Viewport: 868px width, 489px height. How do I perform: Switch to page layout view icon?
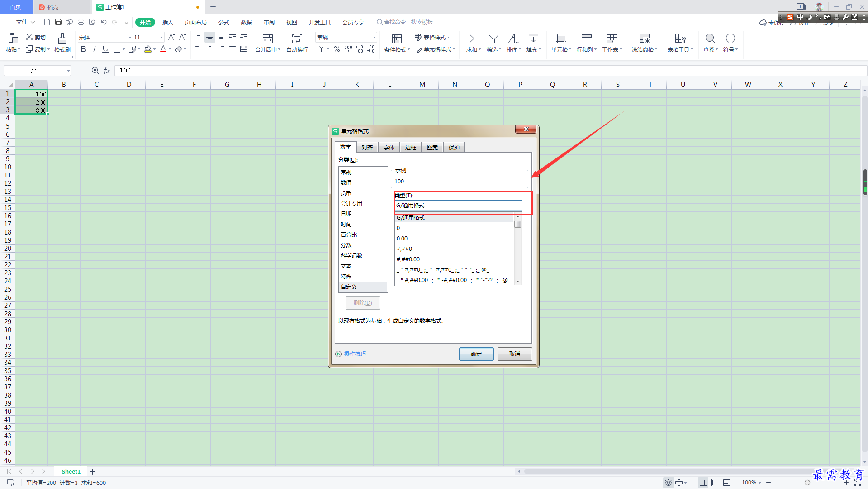click(x=715, y=483)
